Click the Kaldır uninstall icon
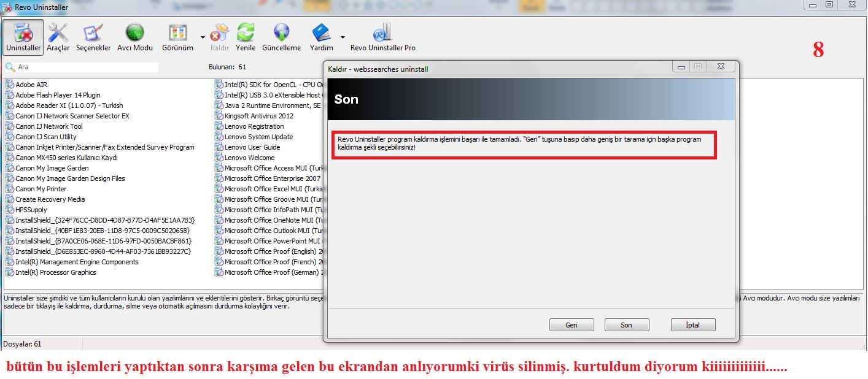The width and height of the screenshot is (868, 379). pyautogui.click(x=220, y=37)
